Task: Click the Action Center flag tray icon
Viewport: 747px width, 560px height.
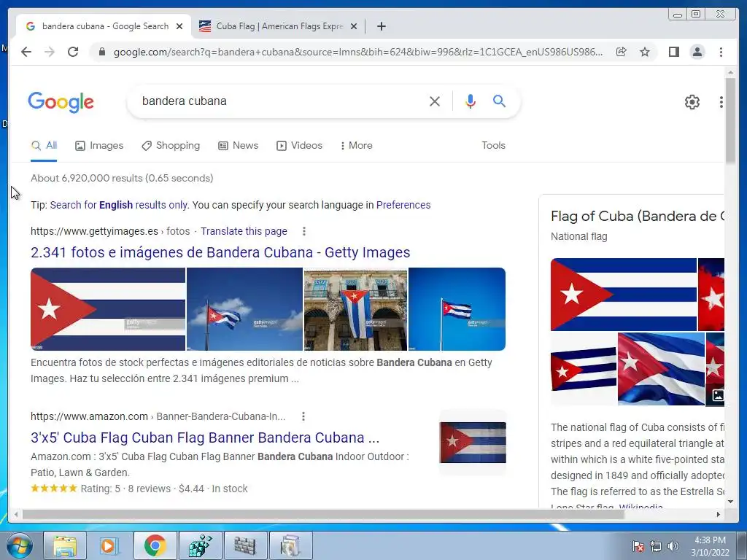Action: [x=638, y=545]
